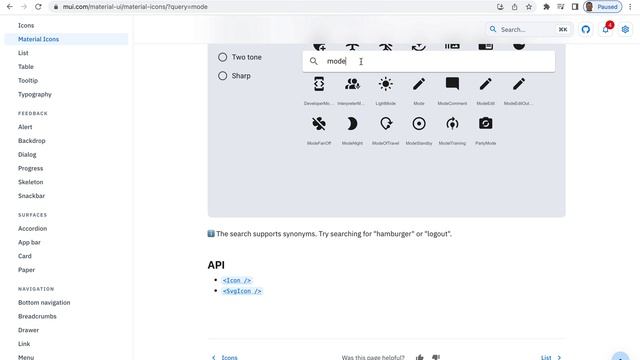Open Paper in sidebar
This screenshot has width=640, height=360.
(27, 270)
